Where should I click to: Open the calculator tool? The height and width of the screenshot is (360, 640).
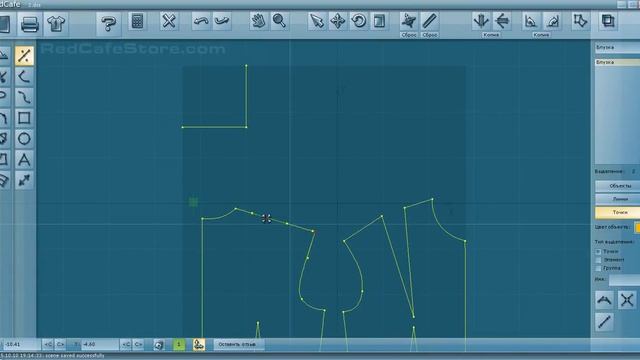pyautogui.click(x=137, y=21)
